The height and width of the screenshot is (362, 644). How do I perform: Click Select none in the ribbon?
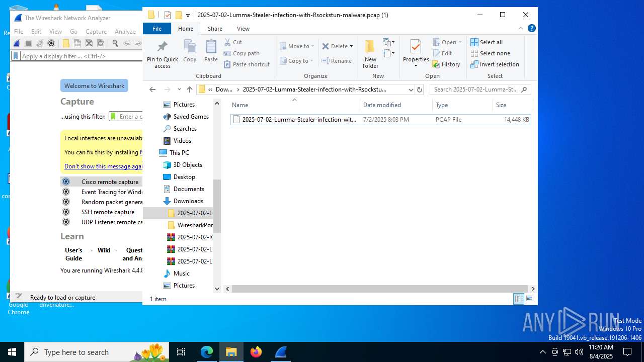point(490,53)
